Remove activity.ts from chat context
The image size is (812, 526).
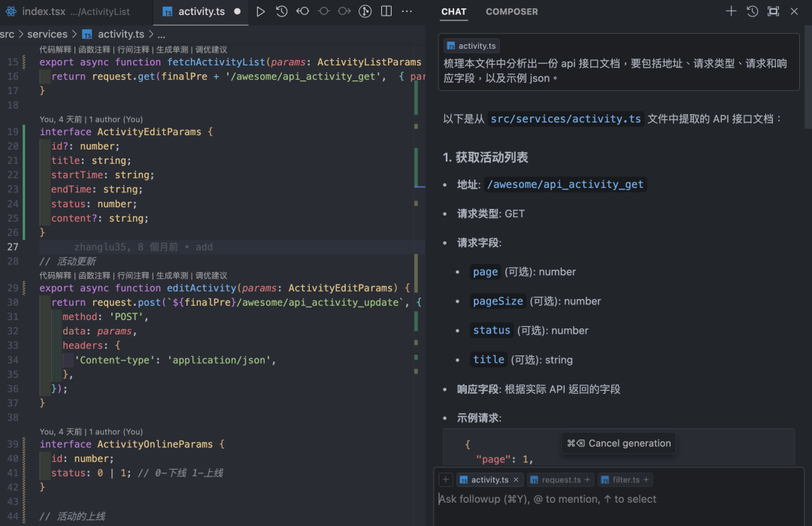[x=516, y=480]
